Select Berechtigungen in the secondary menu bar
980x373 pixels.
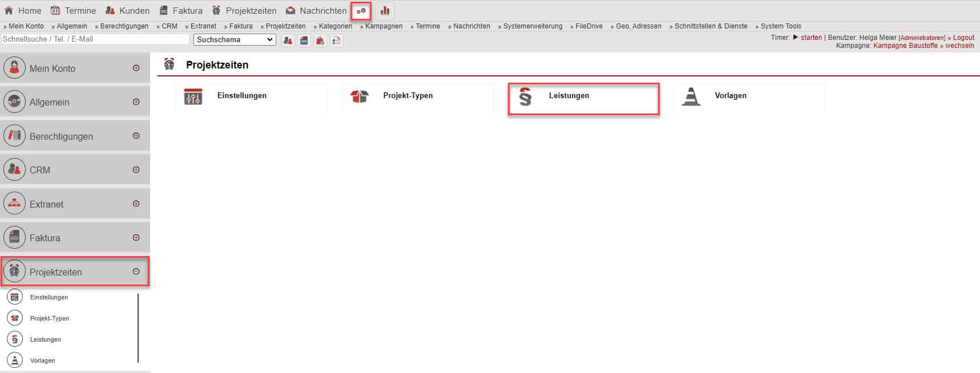coord(124,26)
